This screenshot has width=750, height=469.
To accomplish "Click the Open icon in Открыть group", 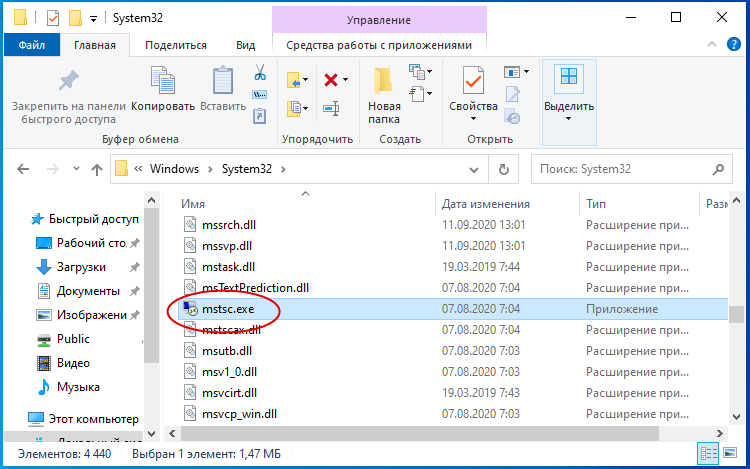I will [x=512, y=72].
